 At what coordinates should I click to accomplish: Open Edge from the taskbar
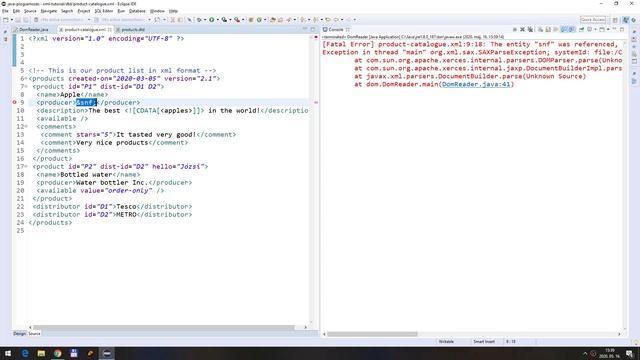tap(25, 353)
